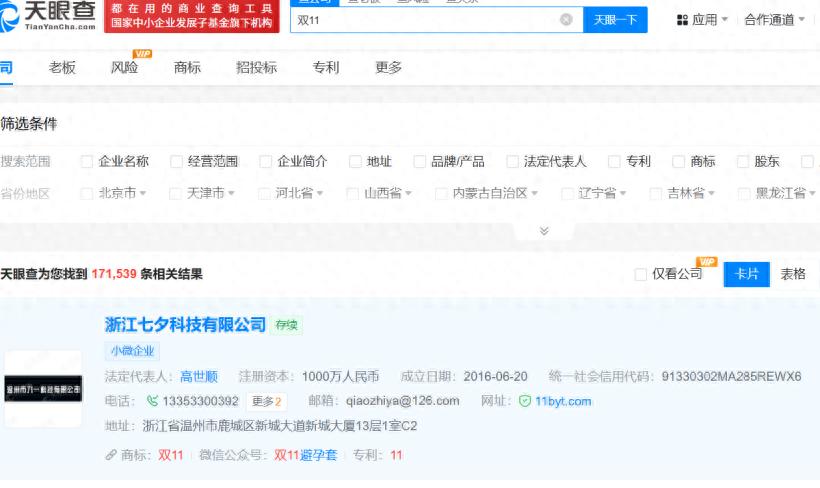The height and width of the screenshot is (488, 820).
Task: Open 浙江七夕科技有限公司 company page
Action: (x=185, y=324)
